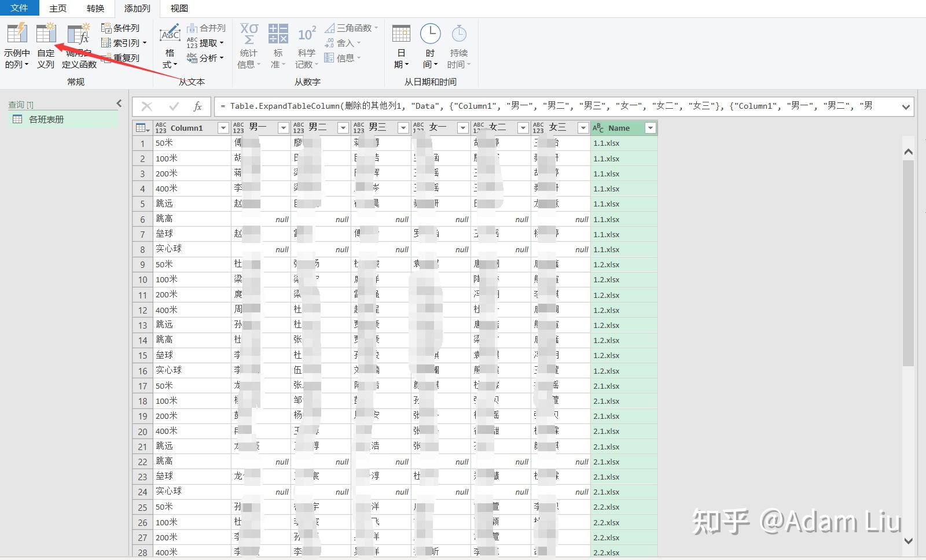This screenshot has width=926, height=560.
Task: Open the 女二 column filter dropdown
Action: point(523,128)
